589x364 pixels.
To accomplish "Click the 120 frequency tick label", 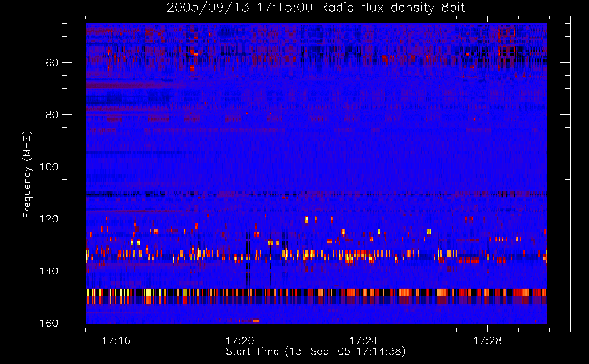I will click(x=49, y=219).
